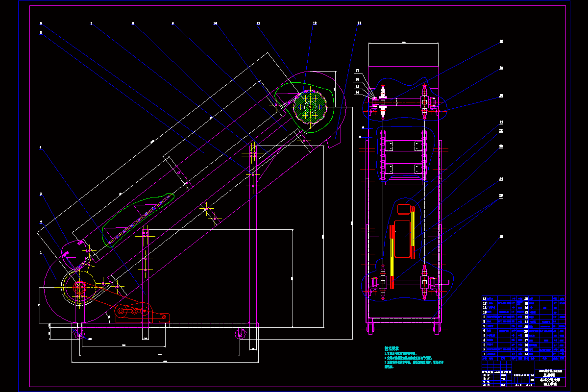Viewport: 588px width, 392px height.
Task: Click part balloon number 10
Action: [216, 23]
